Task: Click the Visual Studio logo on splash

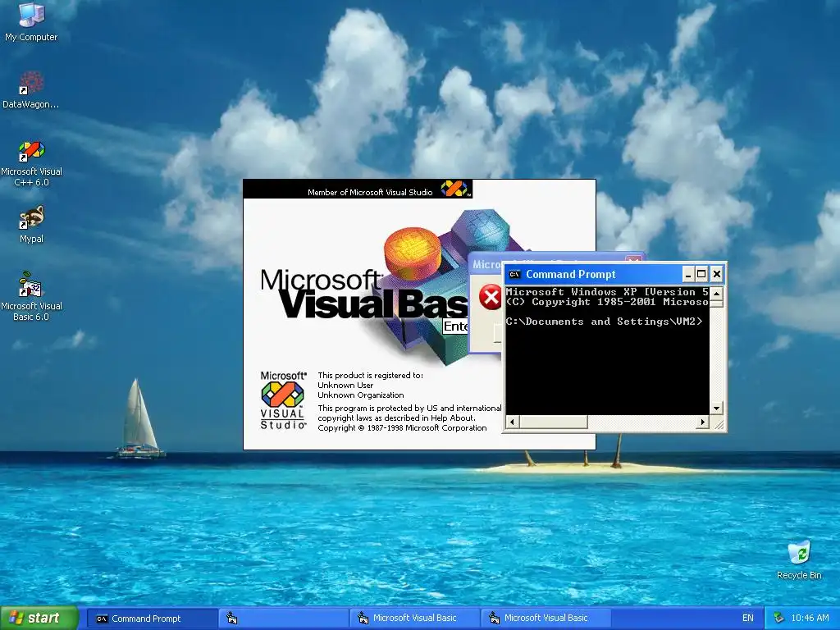Action: (x=283, y=400)
